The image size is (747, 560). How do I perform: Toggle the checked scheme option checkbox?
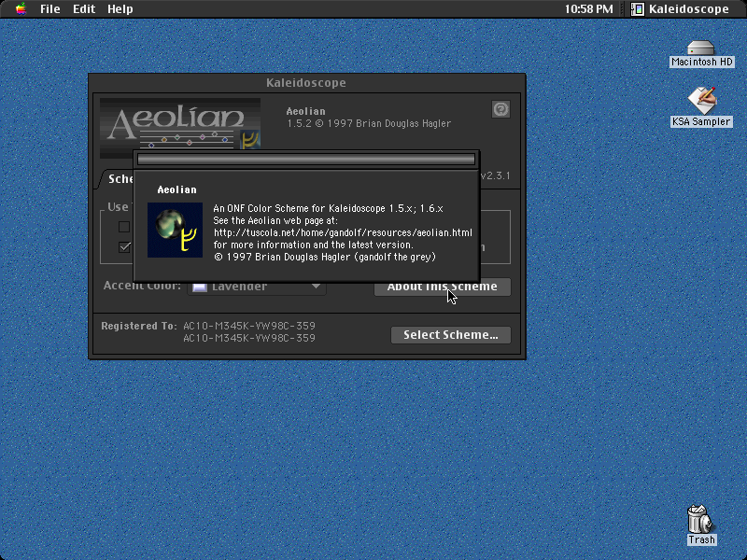[124, 247]
